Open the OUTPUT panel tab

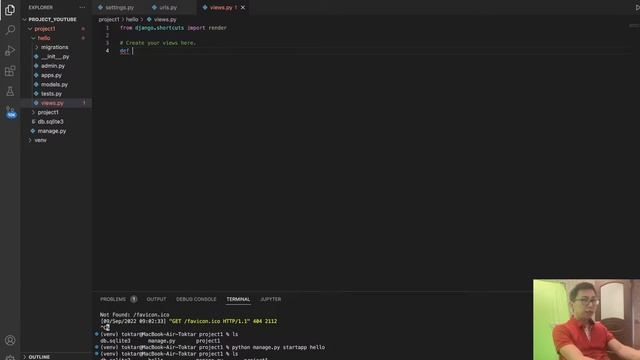156,299
